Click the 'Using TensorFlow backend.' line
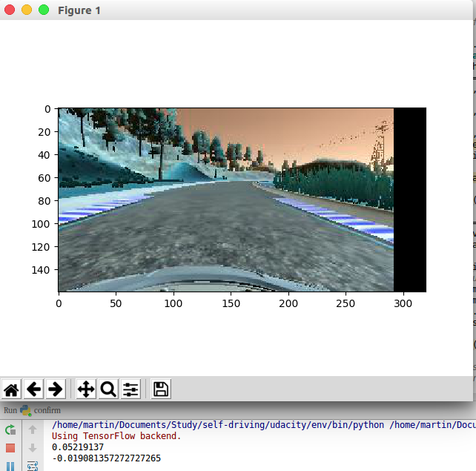Screen dimensions: 476x471 [x=116, y=436]
